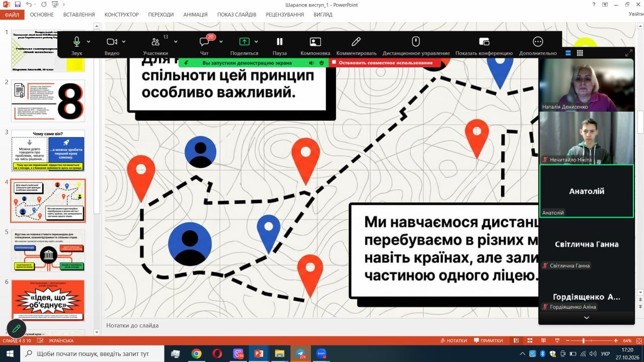Screen dimensions: 644x362
Task: Open audio options arrow next to Звук
Action: click(89, 42)
